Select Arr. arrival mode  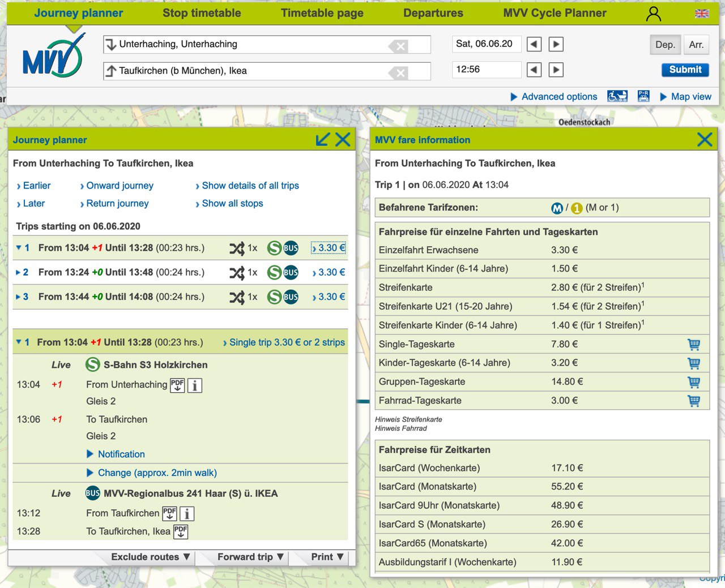click(696, 45)
